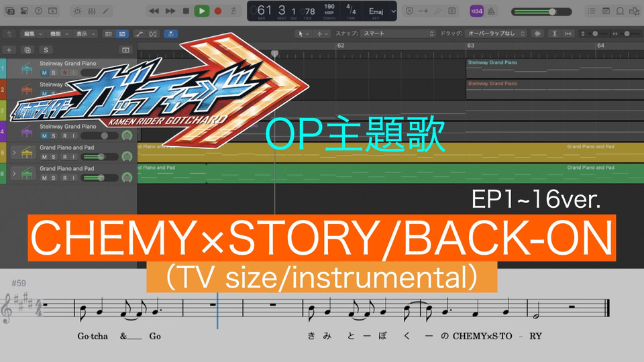644x362 pixels.
Task: Start recording with the red Record button
Action: tap(218, 11)
